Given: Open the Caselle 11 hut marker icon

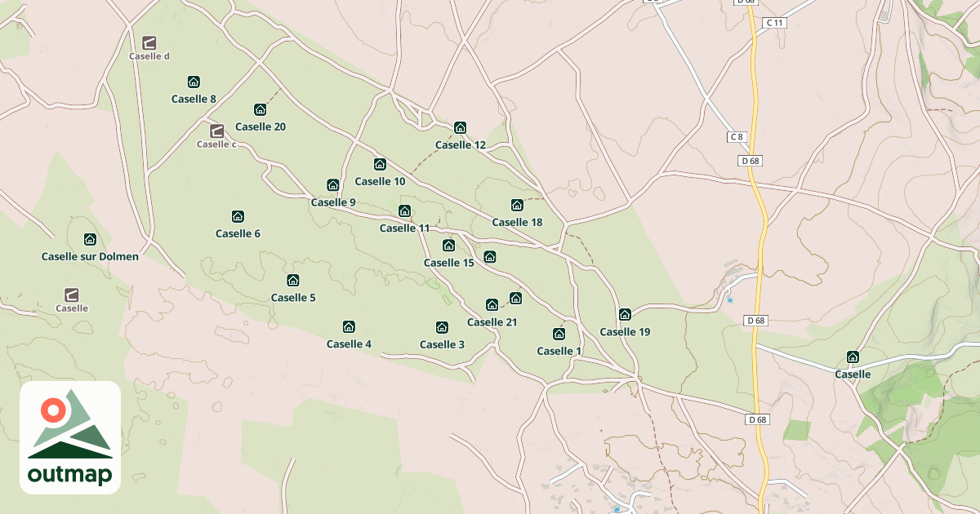Looking at the screenshot, I should [404, 210].
